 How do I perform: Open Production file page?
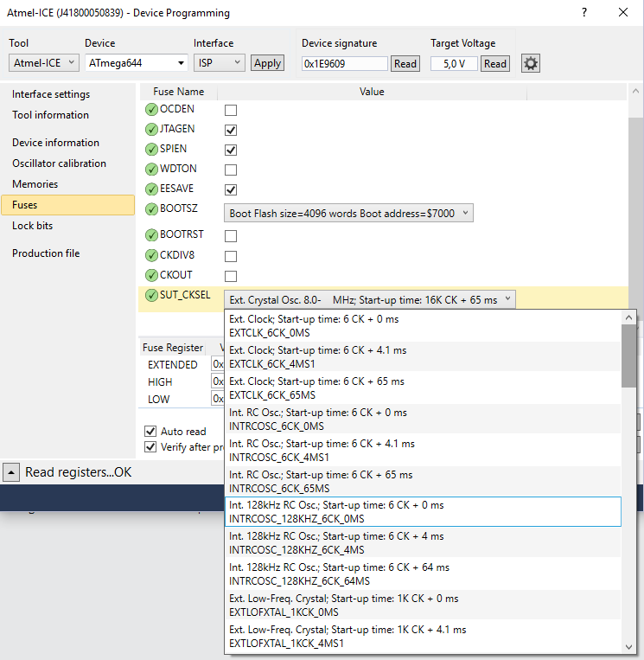[46, 253]
